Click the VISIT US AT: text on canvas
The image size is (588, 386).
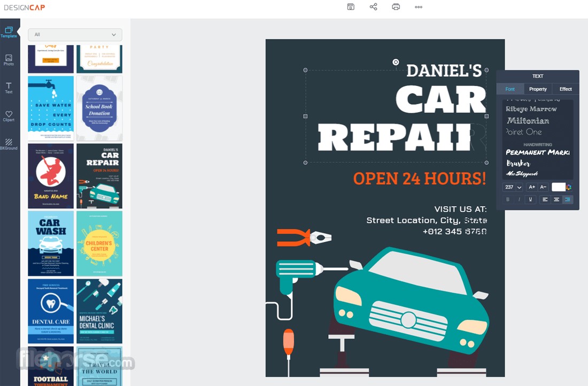tap(460, 209)
